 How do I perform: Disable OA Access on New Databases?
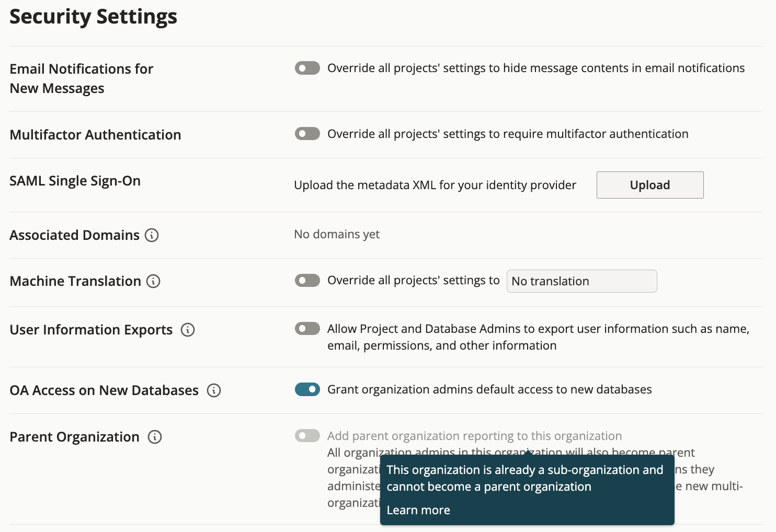[307, 389]
